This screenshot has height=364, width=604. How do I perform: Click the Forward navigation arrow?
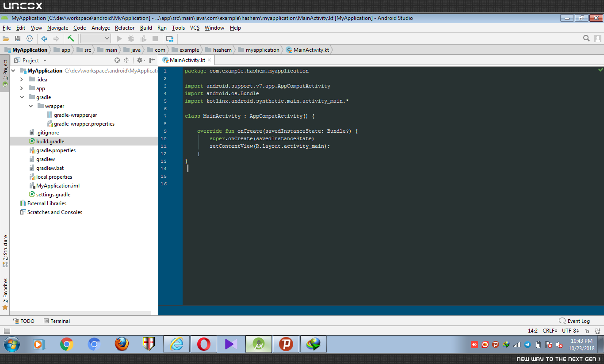point(56,39)
